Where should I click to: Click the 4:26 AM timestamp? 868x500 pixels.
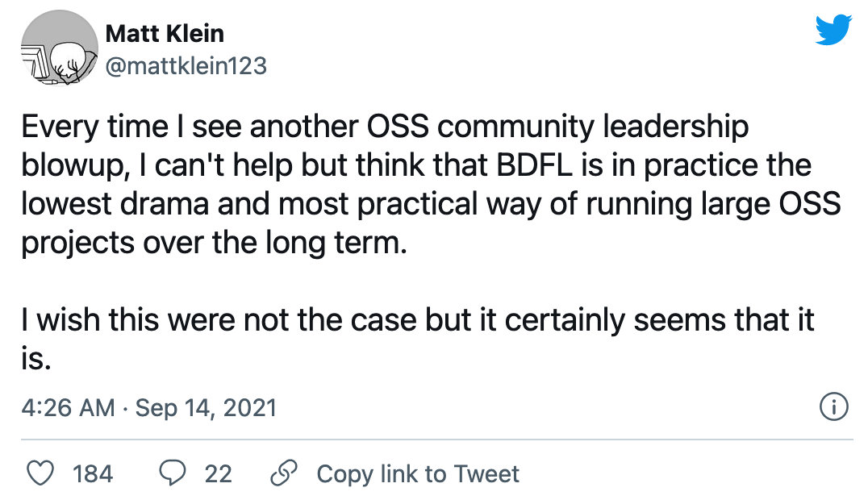coord(68,407)
